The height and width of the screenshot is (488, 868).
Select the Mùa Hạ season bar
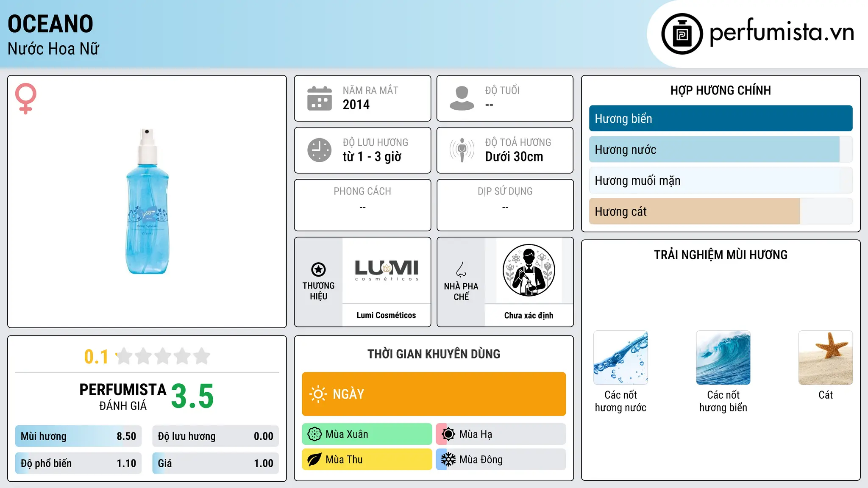tap(501, 434)
